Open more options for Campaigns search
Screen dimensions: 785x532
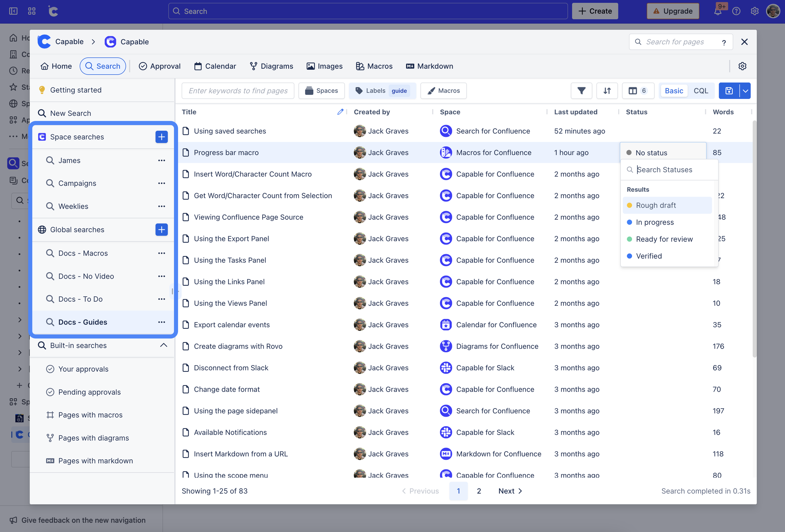pyautogui.click(x=161, y=183)
